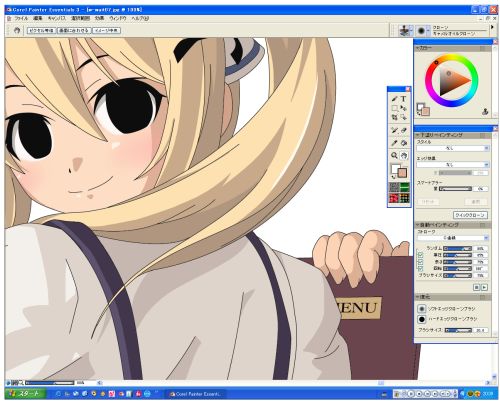Open the スタイル dropdown

coord(453,148)
